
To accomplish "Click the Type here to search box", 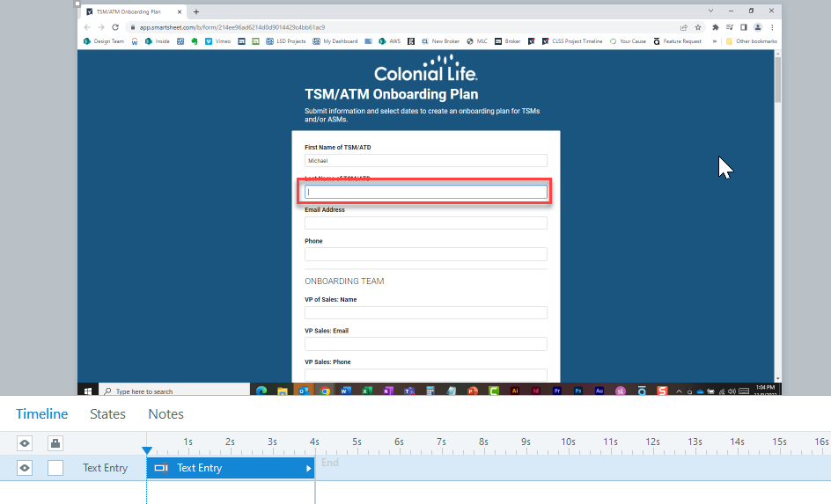I will tap(174, 391).
